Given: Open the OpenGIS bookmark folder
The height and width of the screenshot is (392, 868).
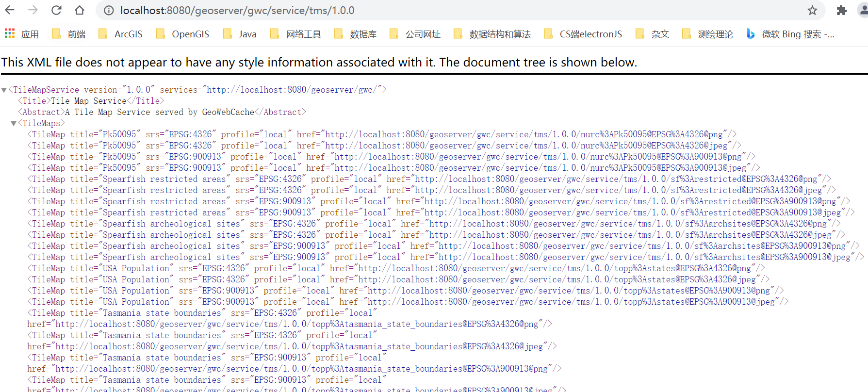Looking at the screenshot, I should pyautogui.click(x=182, y=34).
